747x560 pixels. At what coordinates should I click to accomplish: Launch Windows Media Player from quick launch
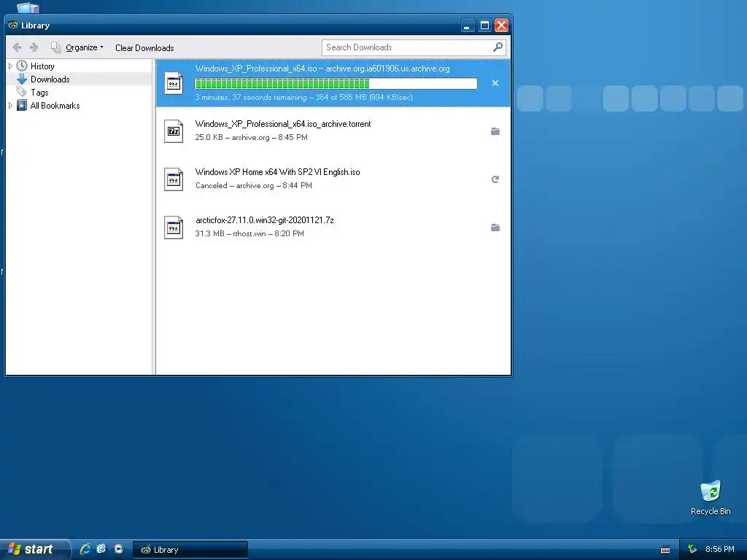119,549
